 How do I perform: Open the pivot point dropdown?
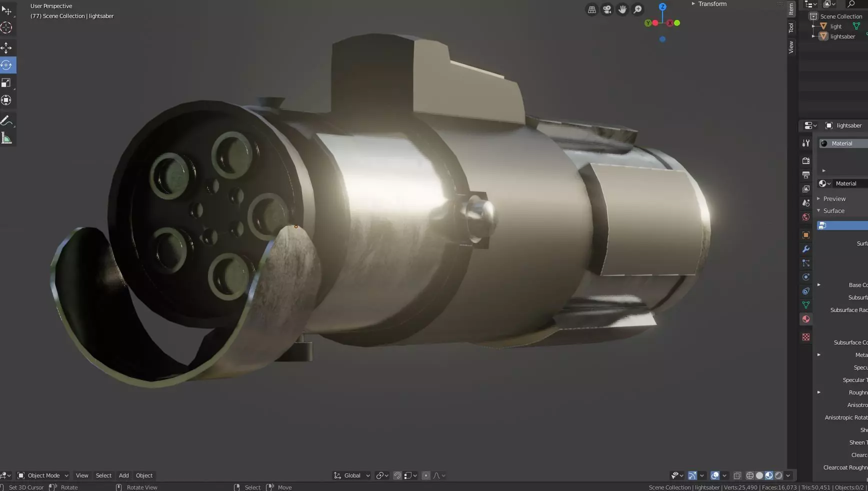pos(382,475)
